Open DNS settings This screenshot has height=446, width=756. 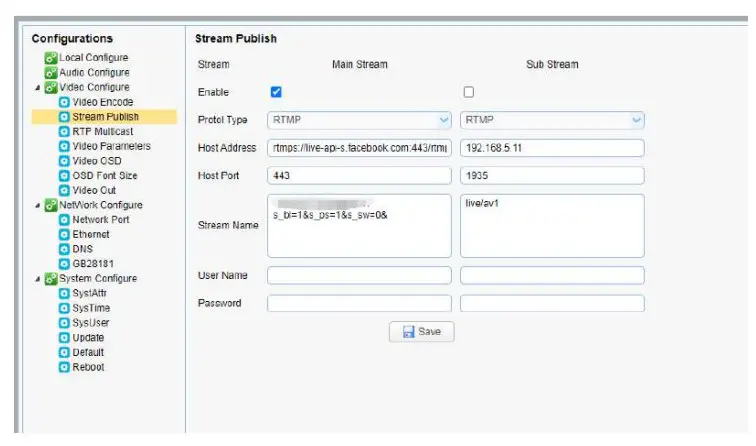pyautogui.click(x=82, y=249)
